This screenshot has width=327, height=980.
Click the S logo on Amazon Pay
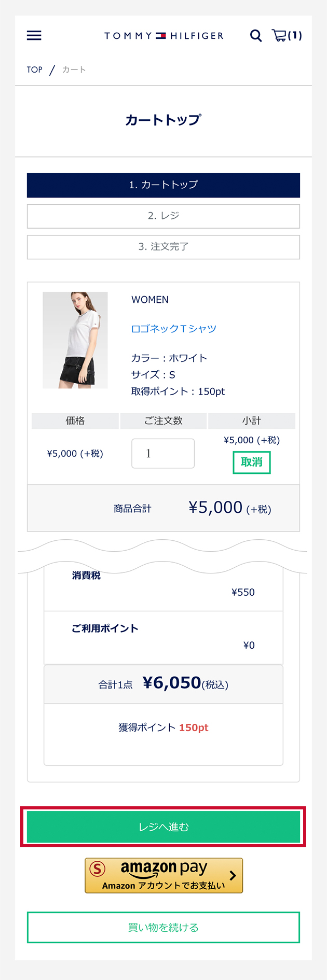click(x=98, y=869)
